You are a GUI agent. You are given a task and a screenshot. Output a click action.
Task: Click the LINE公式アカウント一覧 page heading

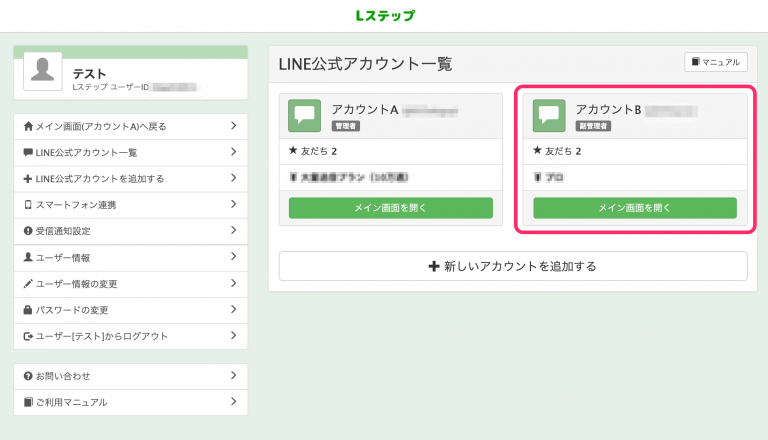pos(365,64)
